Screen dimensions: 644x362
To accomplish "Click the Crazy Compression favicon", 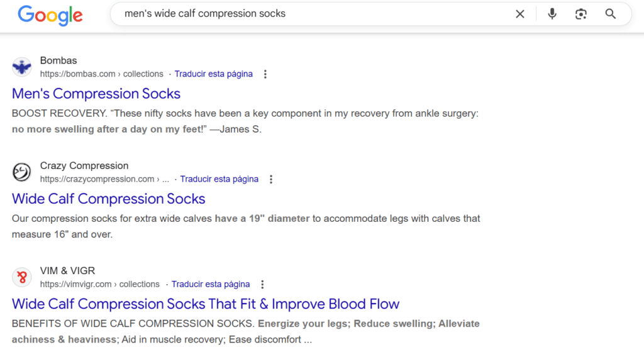I will coord(22,172).
